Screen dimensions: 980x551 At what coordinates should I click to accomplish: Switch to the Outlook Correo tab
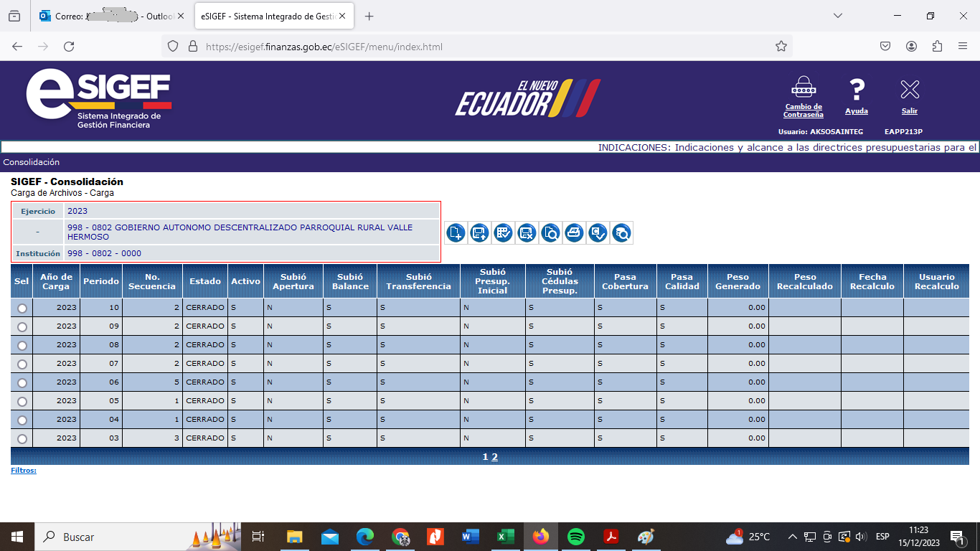(111, 16)
